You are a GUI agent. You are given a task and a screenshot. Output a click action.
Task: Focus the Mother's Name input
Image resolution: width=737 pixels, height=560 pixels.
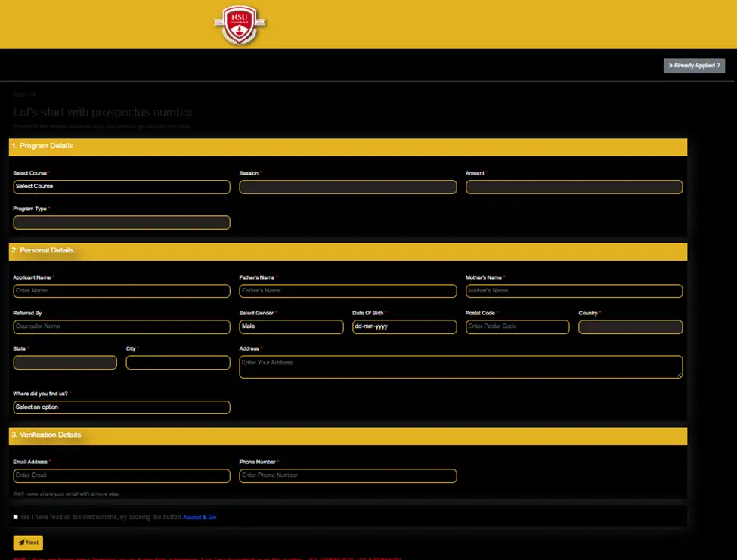tap(574, 291)
